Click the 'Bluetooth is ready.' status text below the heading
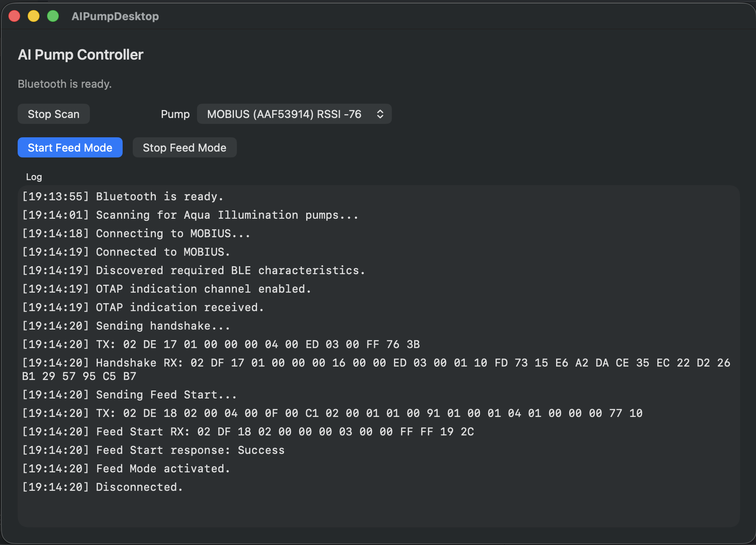Image resolution: width=756 pixels, height=545 pixels. [x=65, y=84]
